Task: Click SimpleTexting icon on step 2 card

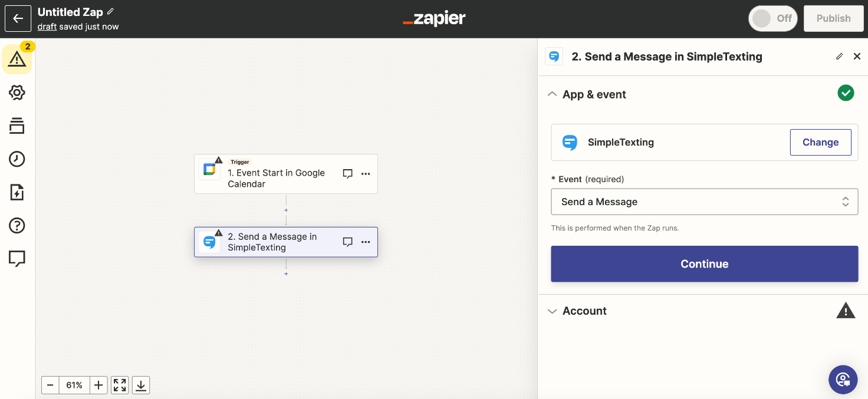Action: (x=209, y=242)
